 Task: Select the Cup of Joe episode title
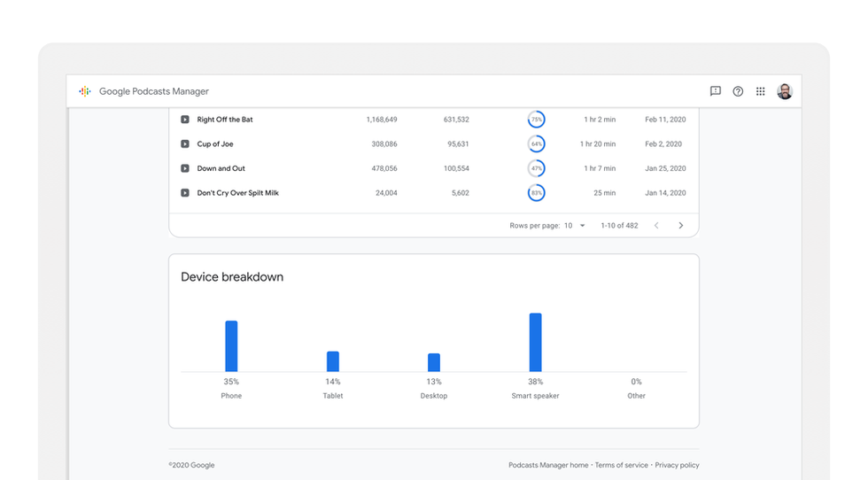(215, 144)
